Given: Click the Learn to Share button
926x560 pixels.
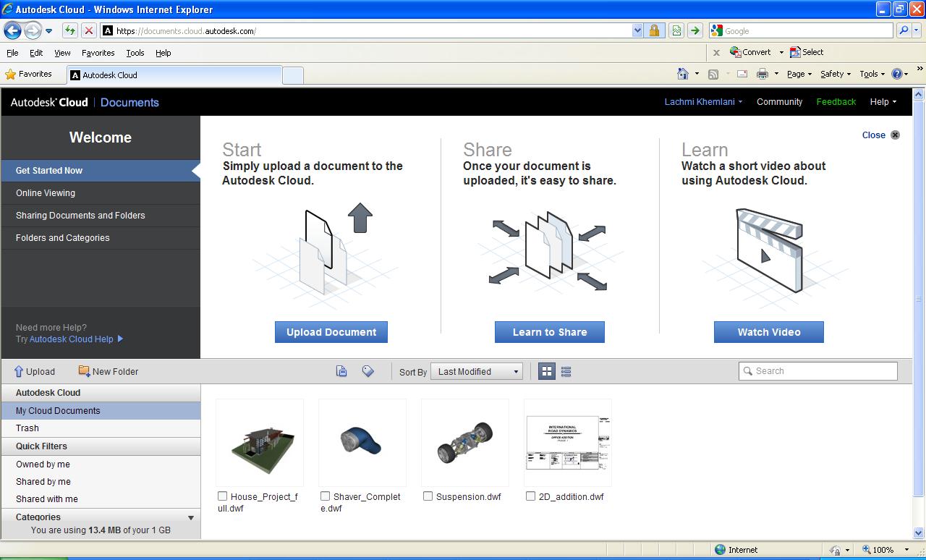Looking at the screenshot, I should [x=550, y=332].
